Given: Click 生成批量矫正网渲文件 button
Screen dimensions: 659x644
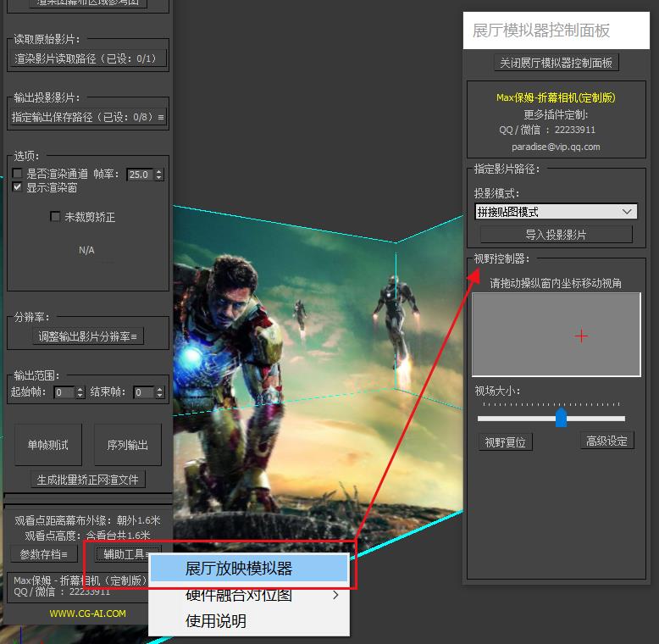Looking at the screenshot, I should tap(87, 480).
